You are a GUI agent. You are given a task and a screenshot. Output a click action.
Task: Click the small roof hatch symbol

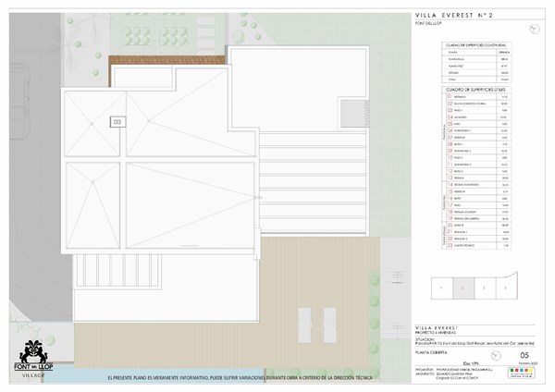(117, 120)
